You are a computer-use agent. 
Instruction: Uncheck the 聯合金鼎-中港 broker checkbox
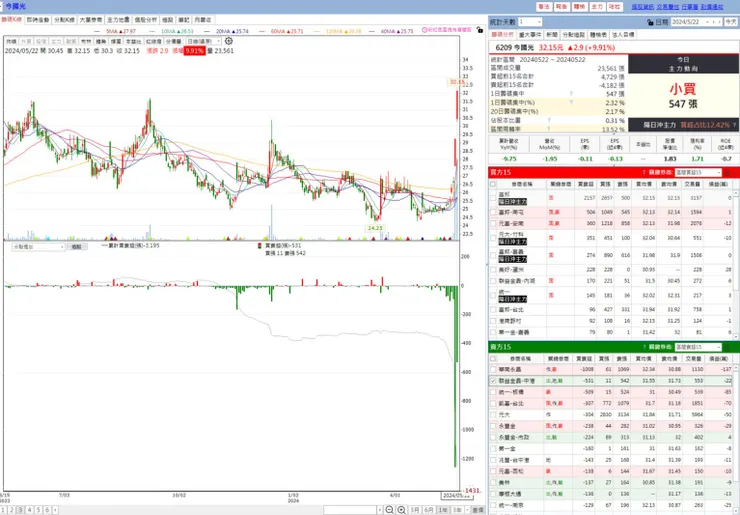(x=493, y=381)
